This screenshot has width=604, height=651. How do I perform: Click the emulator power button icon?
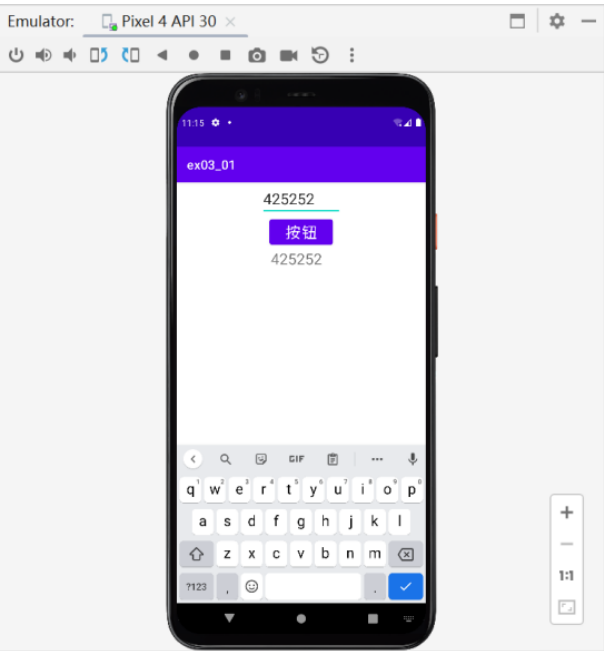click(x=16, y=55)
